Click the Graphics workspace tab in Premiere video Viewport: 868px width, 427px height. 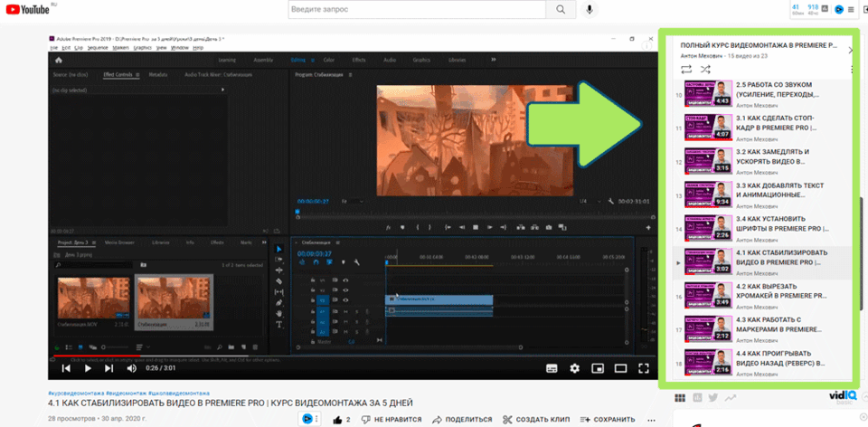421,60
